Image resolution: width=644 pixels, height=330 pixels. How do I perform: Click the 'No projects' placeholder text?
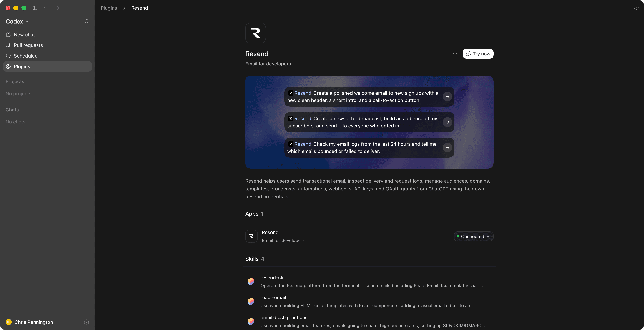click(18, 94)
